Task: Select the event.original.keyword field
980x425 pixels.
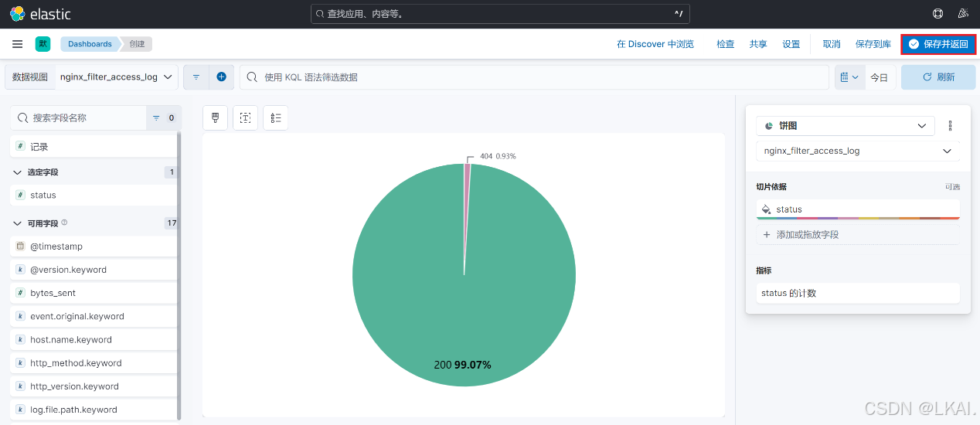Action: pyautogui.click(x=94, y=316)
